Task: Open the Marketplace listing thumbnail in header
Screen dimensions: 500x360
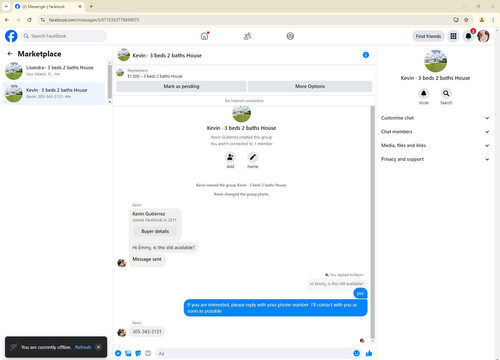Action: point(120,73)
